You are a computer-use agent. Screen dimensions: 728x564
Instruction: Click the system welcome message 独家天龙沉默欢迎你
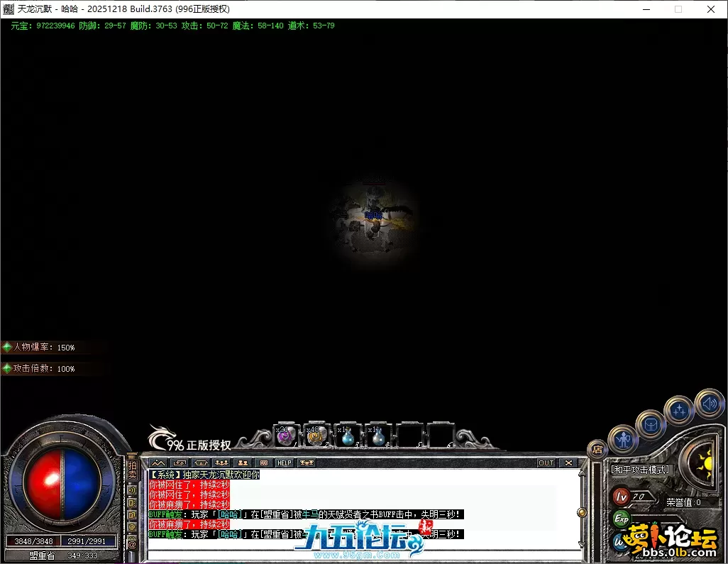pyautogui.click(x=221, y=475)
